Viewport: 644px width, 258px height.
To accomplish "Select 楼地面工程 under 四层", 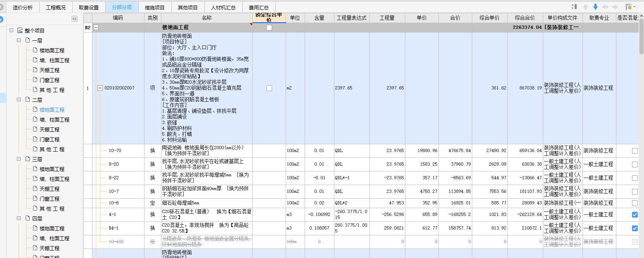I will click(52, 228).
